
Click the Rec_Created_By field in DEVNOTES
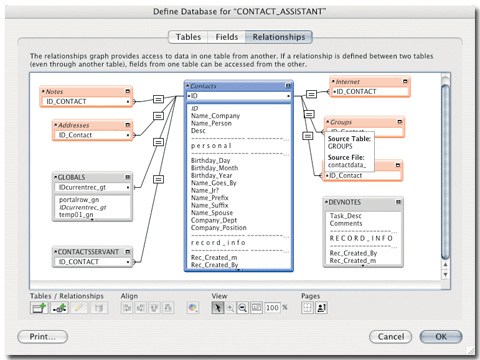353,253
